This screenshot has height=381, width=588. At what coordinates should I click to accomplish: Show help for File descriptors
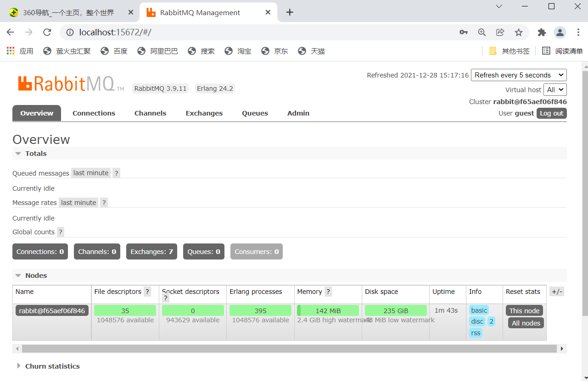(147, 292)
